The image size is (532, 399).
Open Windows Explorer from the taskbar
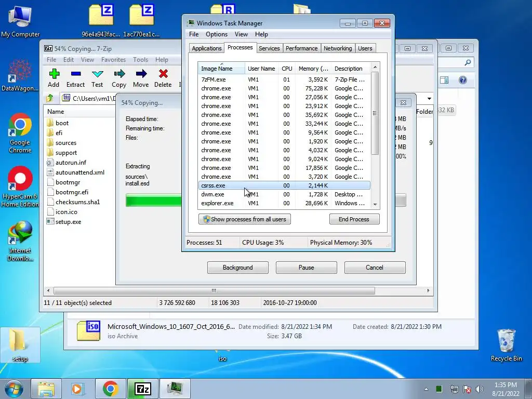pos(46,389)
